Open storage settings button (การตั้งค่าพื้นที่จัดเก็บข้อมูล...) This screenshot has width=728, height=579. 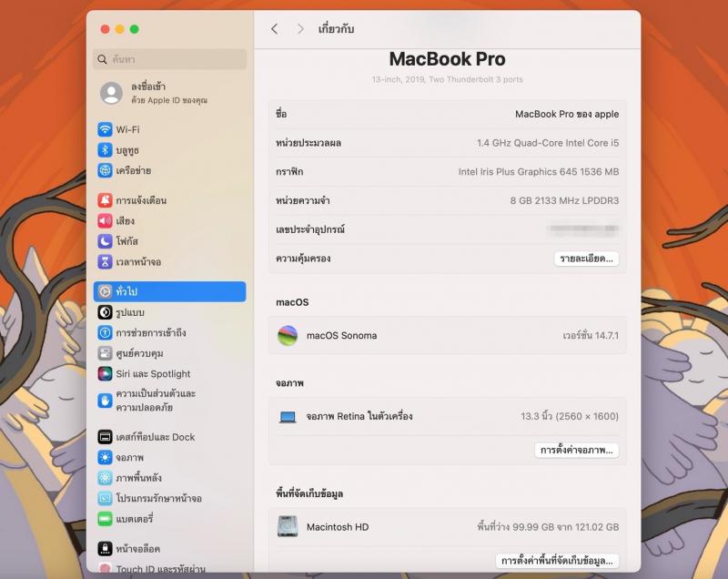tap(557, 561)
